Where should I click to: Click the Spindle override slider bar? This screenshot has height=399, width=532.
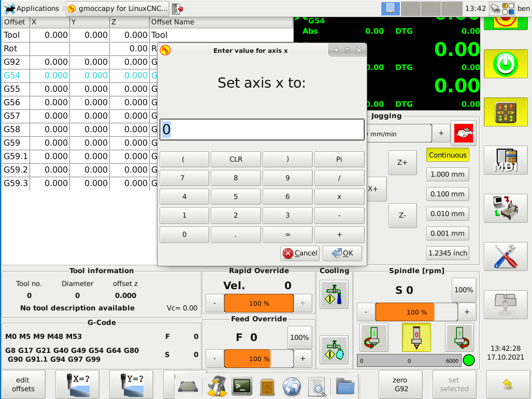pyautogui.click(x=416, y=312)
